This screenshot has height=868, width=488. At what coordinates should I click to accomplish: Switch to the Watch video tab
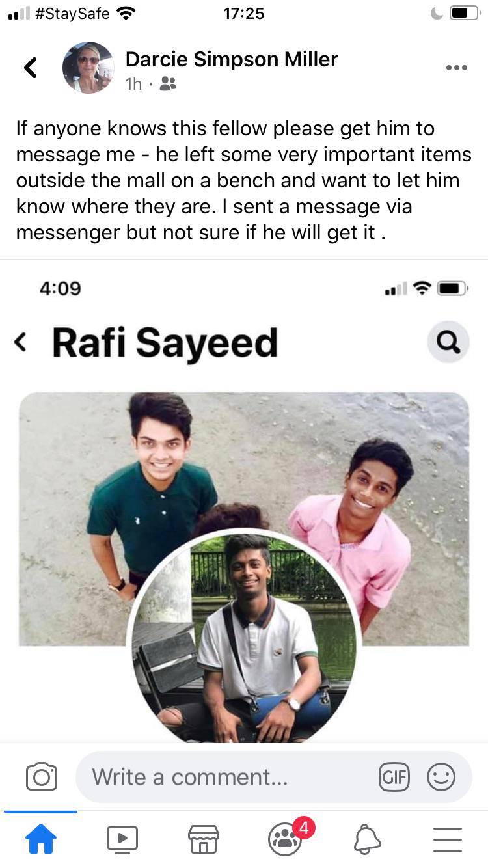(x=122, y=839)
